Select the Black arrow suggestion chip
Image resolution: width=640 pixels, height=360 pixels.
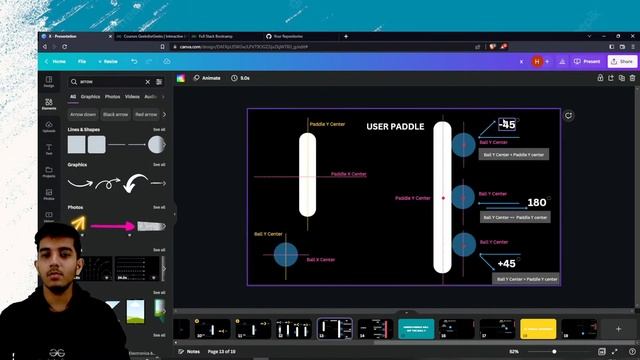tap(116, 115)
